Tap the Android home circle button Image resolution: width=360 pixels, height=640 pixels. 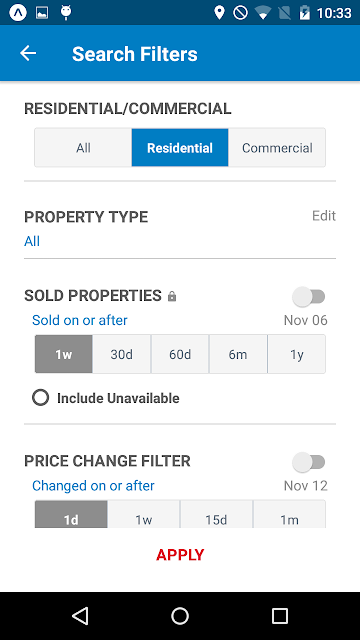tap(180, 616)
